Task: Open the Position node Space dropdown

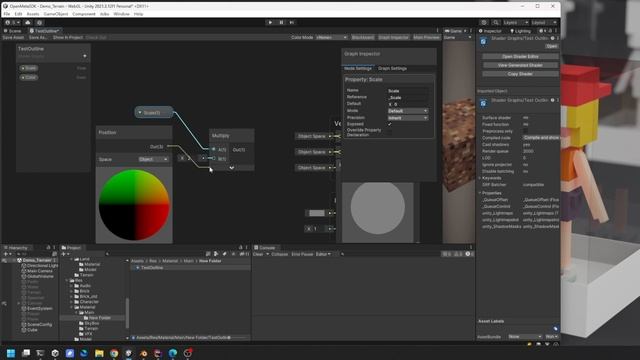Action: click(x=153, y=159)
